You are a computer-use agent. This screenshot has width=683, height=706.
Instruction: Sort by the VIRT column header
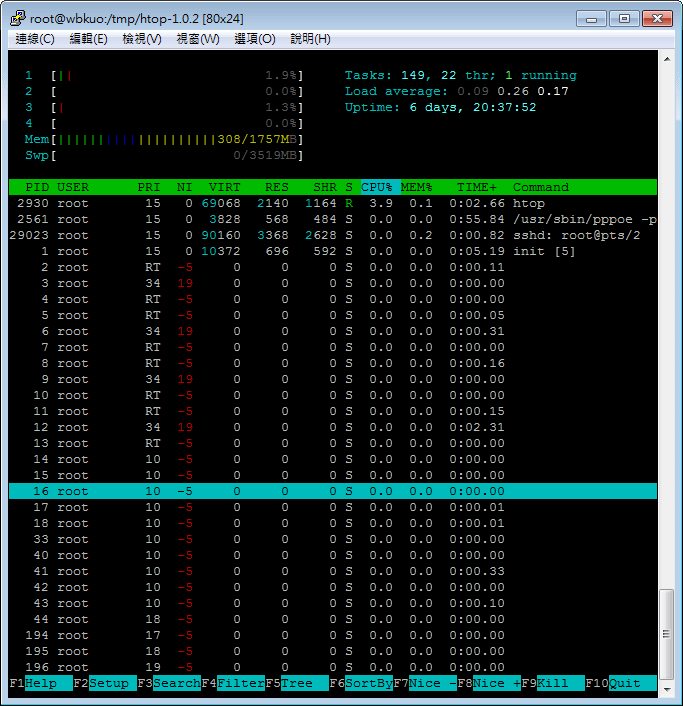(224, 187)
